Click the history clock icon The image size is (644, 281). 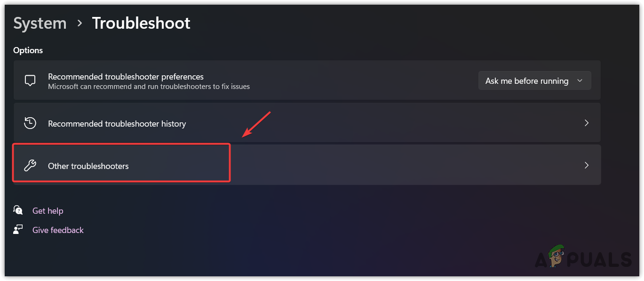click(30, 123)
